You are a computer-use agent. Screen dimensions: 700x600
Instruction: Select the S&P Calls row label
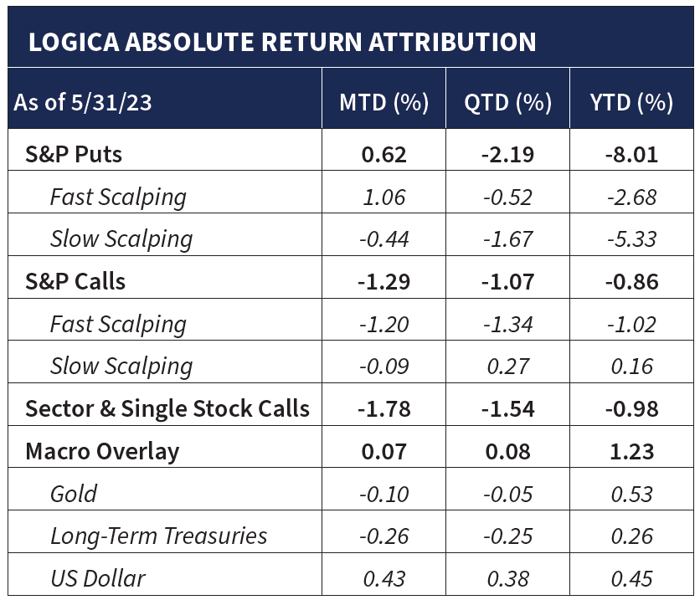coord(75,282)
